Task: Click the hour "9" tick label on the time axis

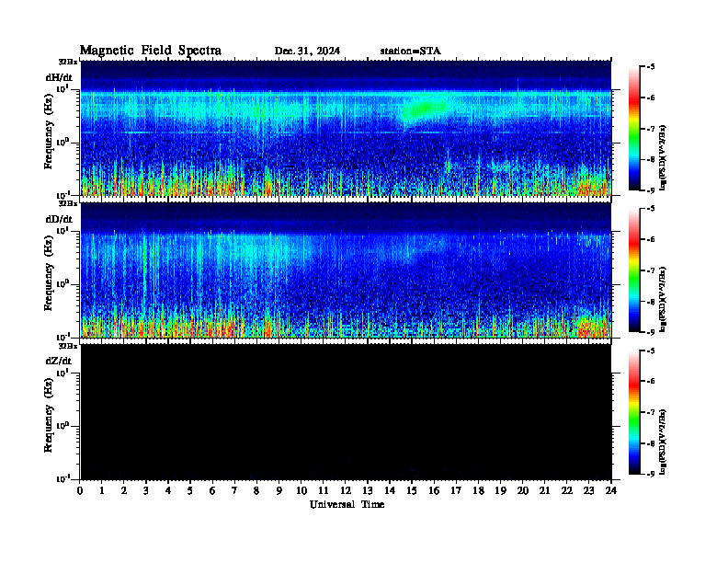Action: 279,490
